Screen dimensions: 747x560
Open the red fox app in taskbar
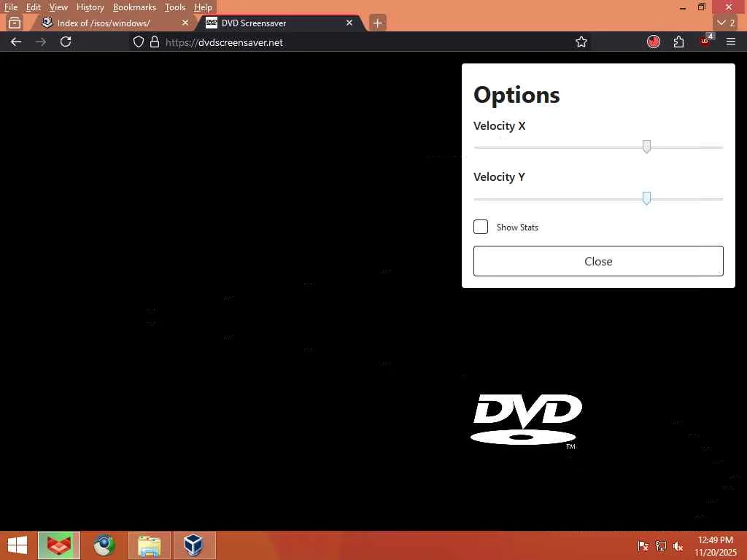pos(59,545)
